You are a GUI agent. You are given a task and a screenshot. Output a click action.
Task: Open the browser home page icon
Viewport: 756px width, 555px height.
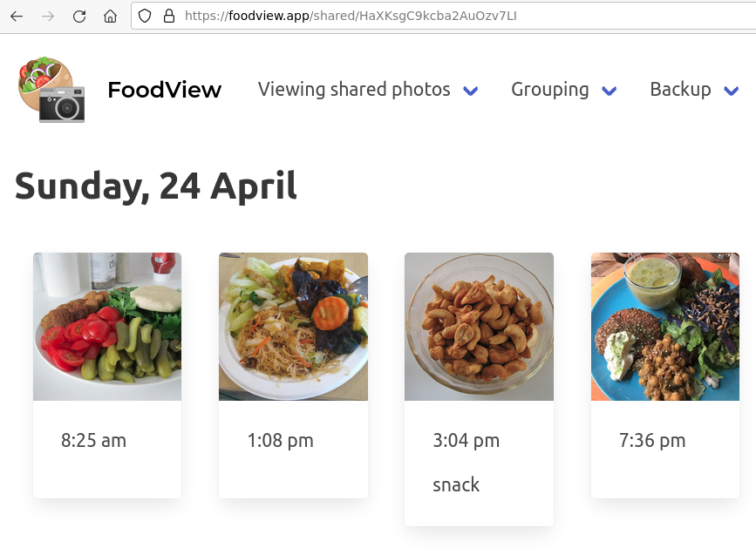(x=110, y=15)
